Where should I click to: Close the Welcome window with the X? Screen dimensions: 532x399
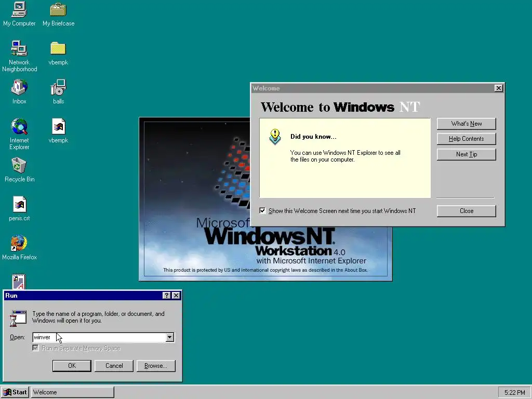click(498, 88)
